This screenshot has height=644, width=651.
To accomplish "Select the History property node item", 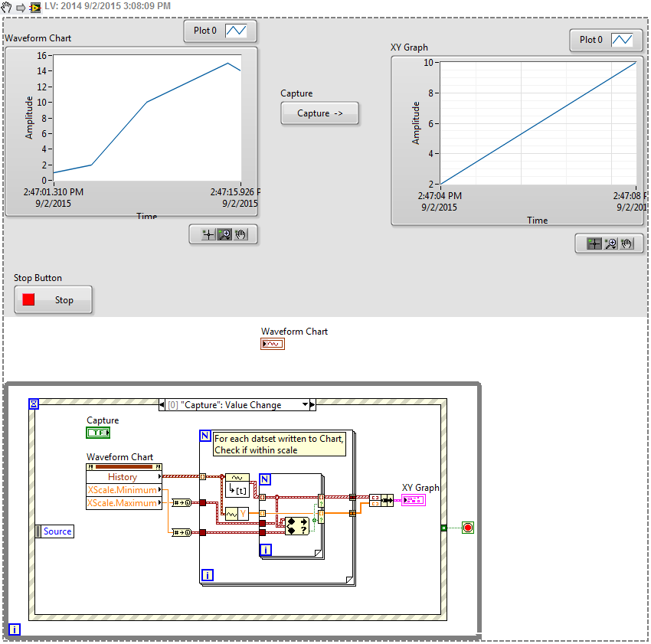I will click(123, 477).
